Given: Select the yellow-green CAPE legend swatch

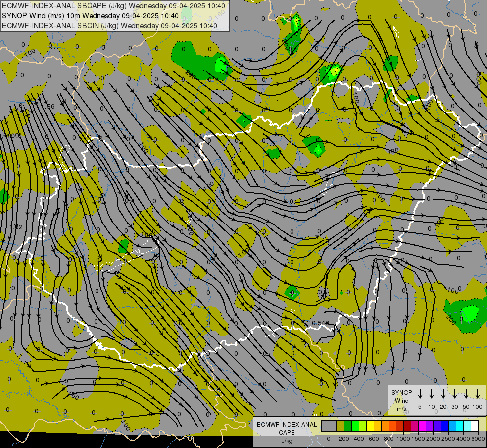Looking at the screenshot, I should pos(363,426).
